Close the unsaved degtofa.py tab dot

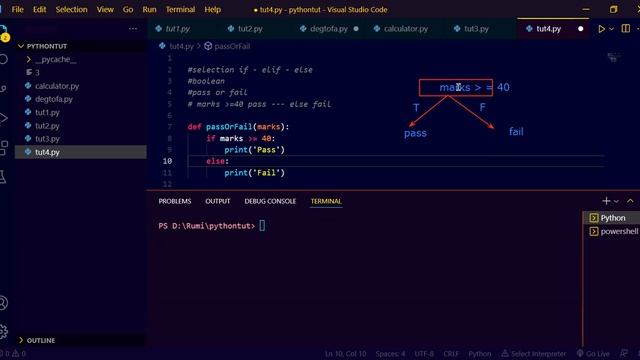(x=356, y=29)
